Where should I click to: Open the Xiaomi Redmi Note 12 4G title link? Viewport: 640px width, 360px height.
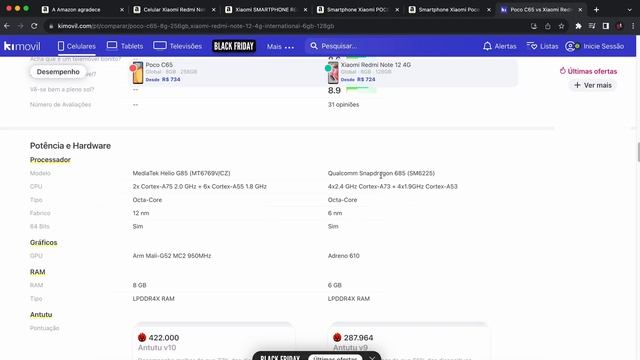pos(376,64)
